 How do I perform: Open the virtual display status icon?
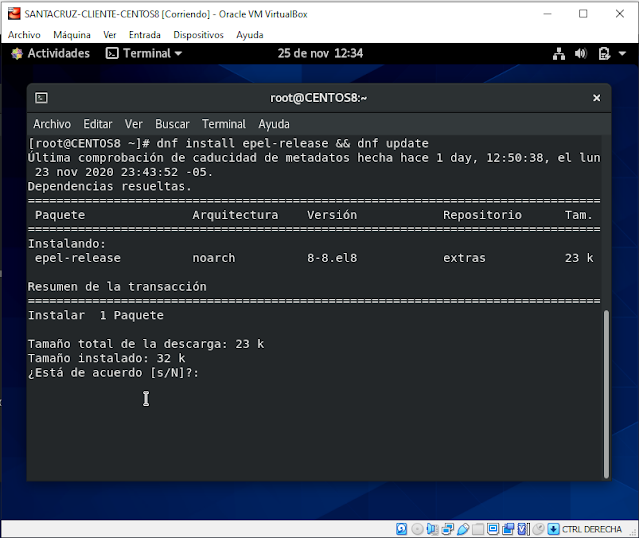pos(493,529)
